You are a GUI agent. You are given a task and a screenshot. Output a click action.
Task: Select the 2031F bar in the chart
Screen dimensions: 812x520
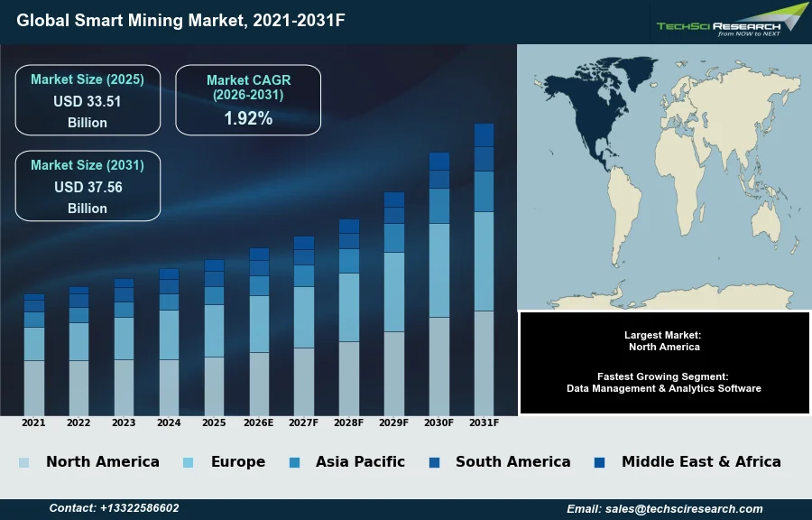pyautogui.click(x=484, y=271)
